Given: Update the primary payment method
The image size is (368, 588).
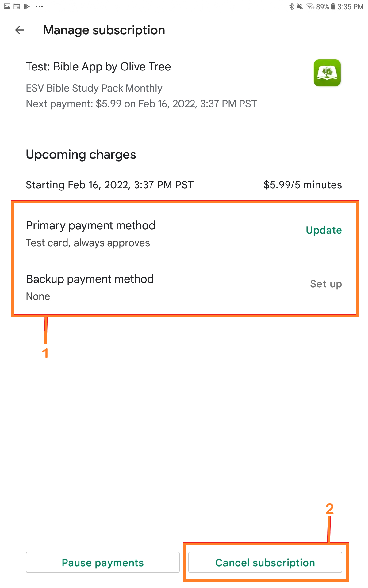Looking at the screenshot, I should pos(324,230).
